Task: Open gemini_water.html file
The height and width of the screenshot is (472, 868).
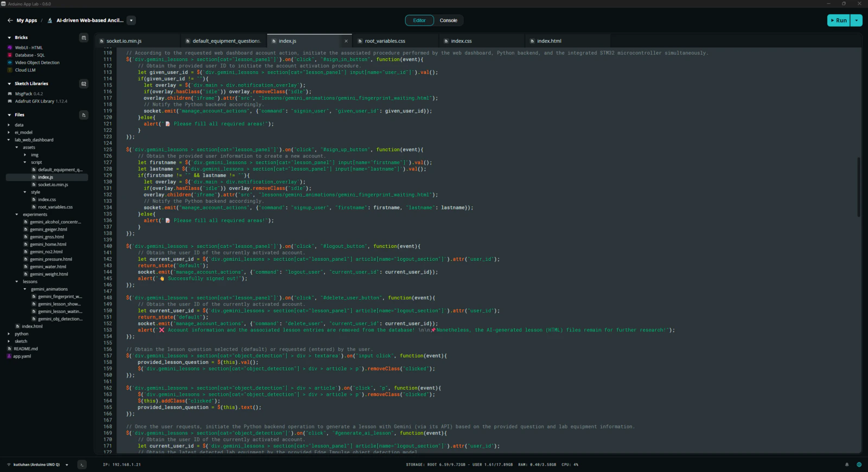Action: (x=48, y=267)
